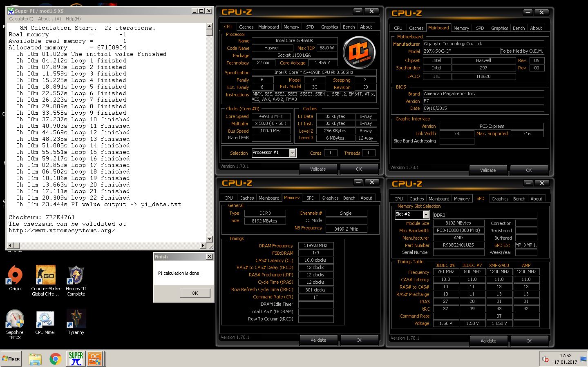588x367 pixels.
Task: Open Google Chrome in the taskbar
Action: tap(56, 359)
